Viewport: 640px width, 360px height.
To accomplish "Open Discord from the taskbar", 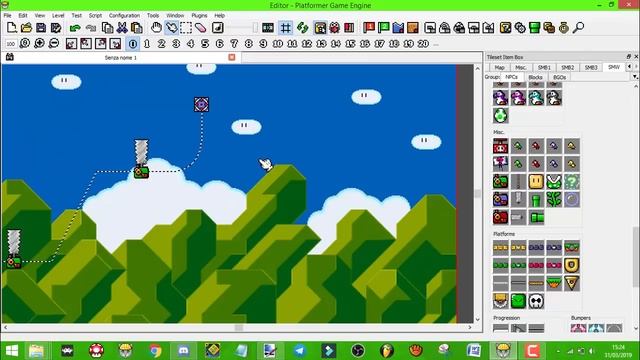I will (x=184, y=350).
